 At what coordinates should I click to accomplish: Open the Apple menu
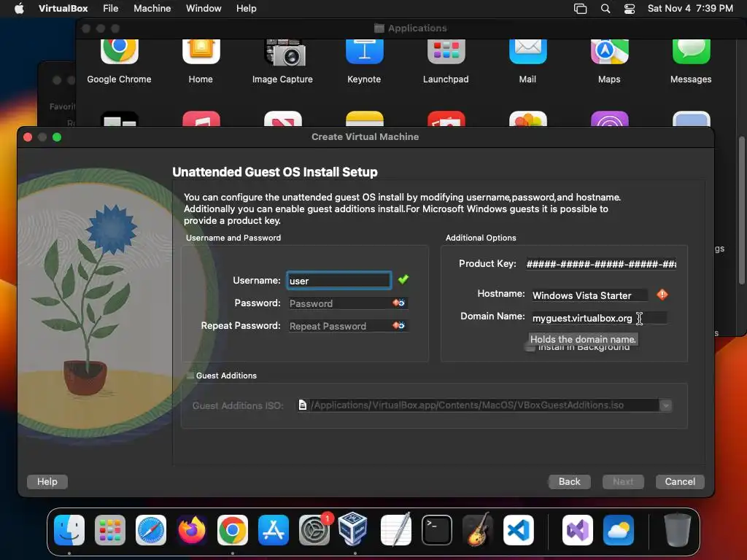19,9
